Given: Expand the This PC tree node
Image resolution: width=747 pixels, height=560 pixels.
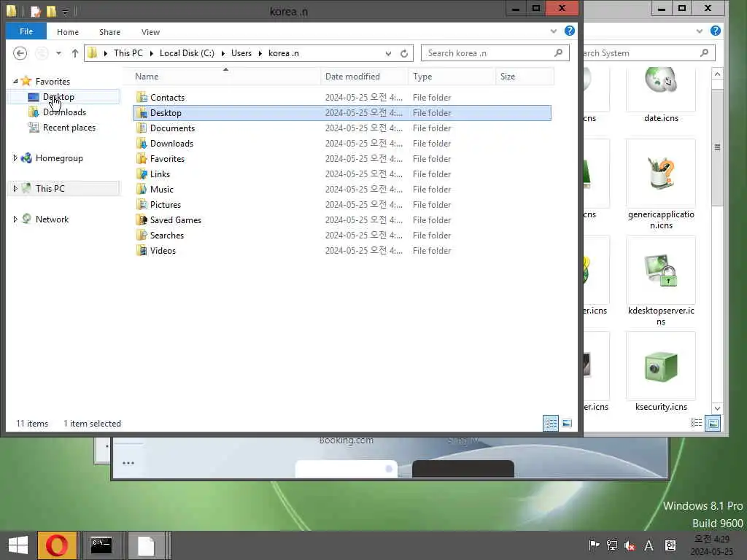Looking at the screenshot, I should (15, 188).
